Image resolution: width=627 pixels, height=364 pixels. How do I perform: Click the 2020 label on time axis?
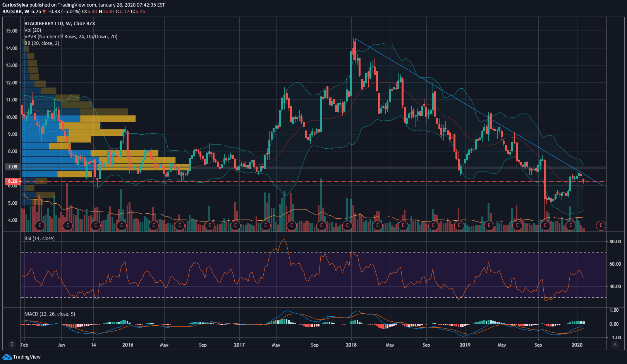[x=577, y=345]
